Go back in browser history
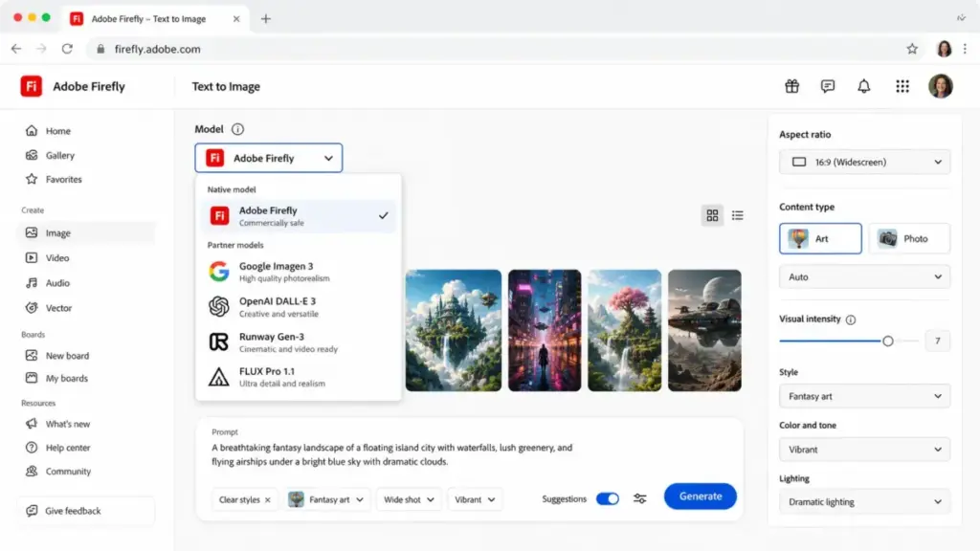The image size is (980, 551). pos(16,49)
